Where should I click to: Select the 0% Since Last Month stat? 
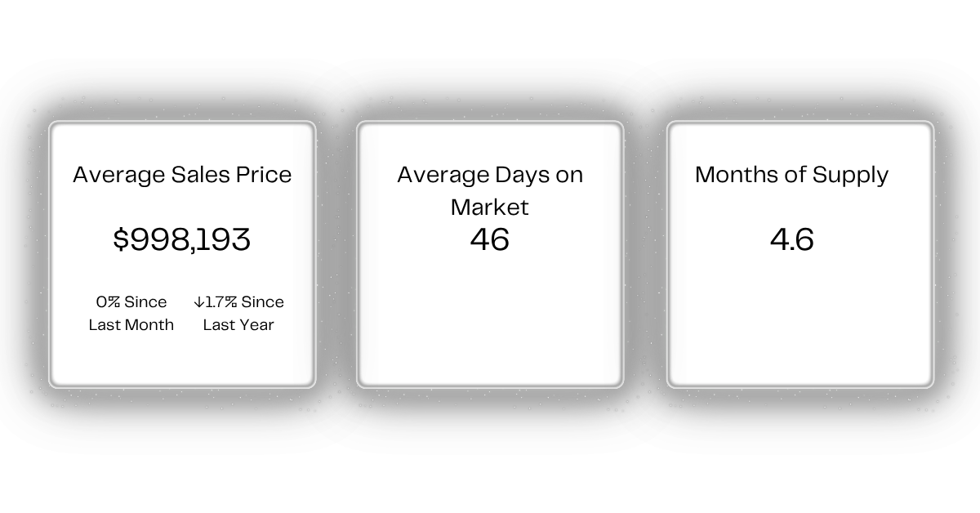pyautogui.click(x=131, y=313)
